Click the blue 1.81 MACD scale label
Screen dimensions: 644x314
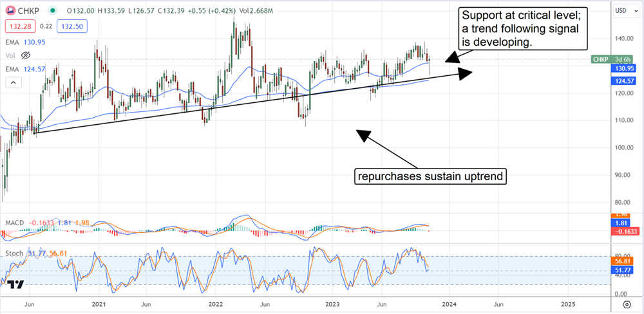pyautogui.click(x=620, y=223)
